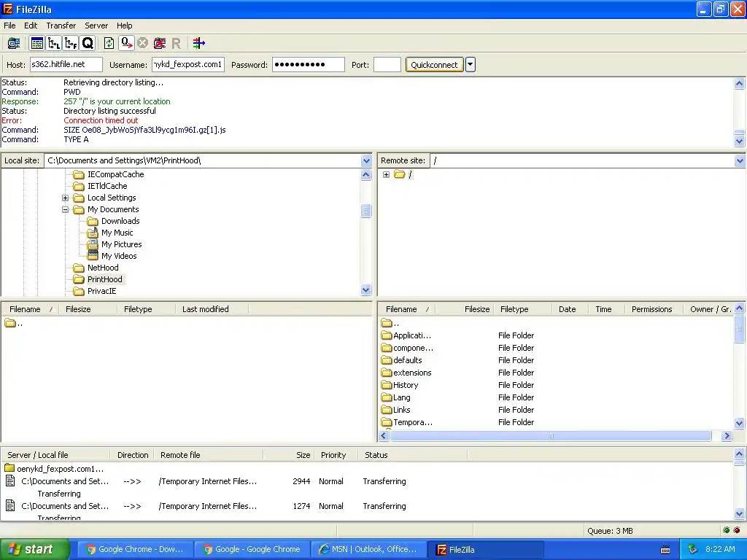747x560 pixels.
Task: Click the Quickconnect button
Action: 434,65
